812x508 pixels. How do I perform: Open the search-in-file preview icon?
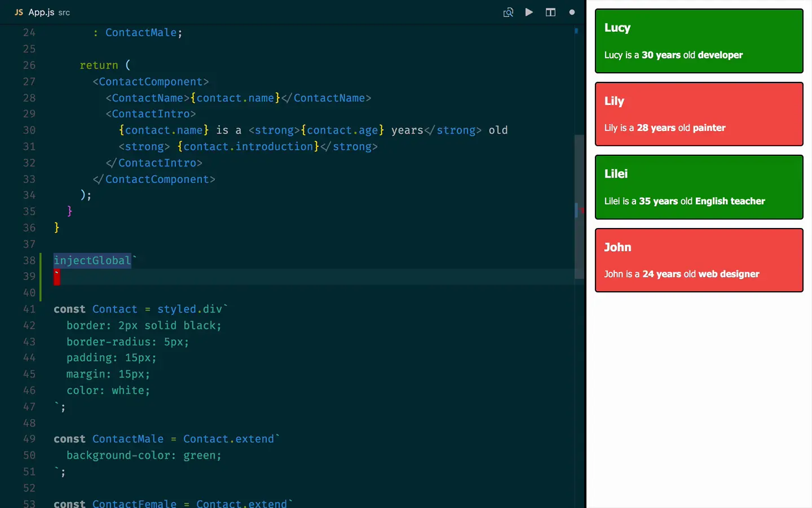(508, 12)
